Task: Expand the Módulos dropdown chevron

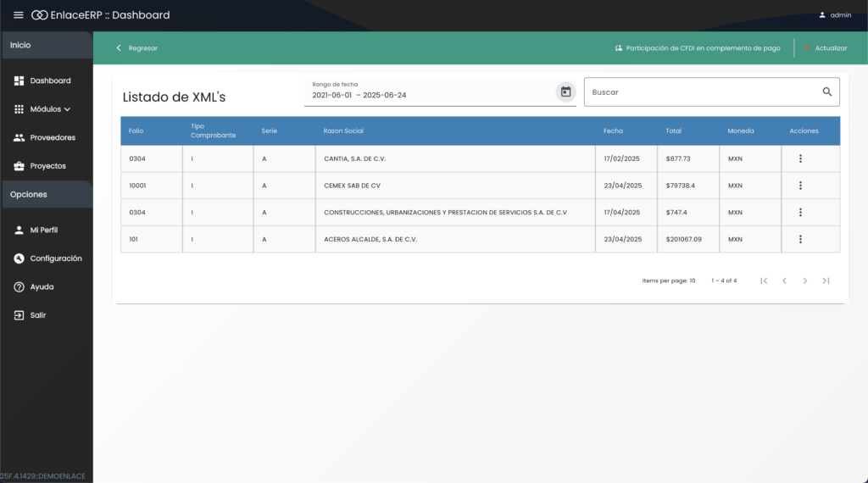Action: tap(68, 109)
